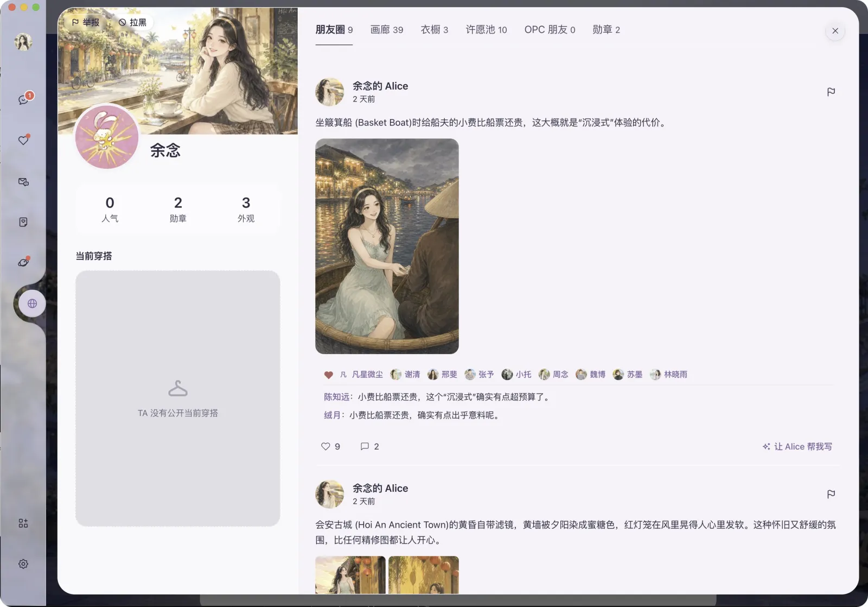Click 让 Alice 帮我写 link
This screenshot has width=868, height=607.
coord(797,446)
